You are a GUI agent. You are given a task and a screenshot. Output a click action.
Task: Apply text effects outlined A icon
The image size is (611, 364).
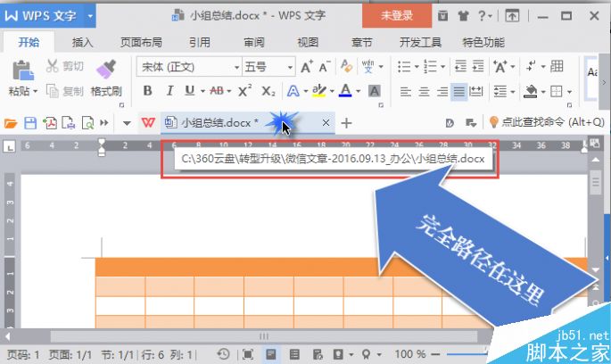pos(293,91)
